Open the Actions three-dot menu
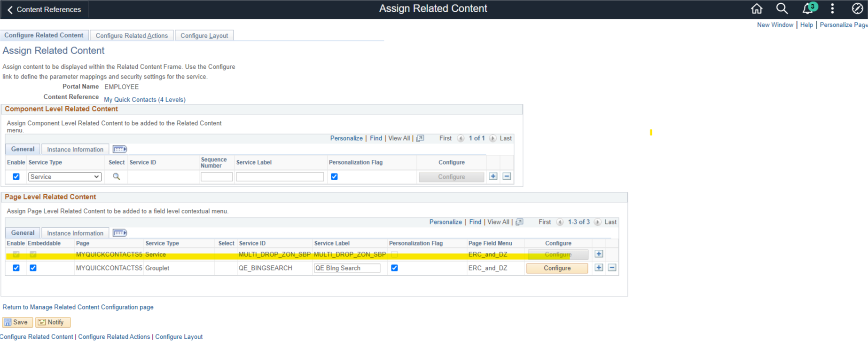 click(832, 8)
